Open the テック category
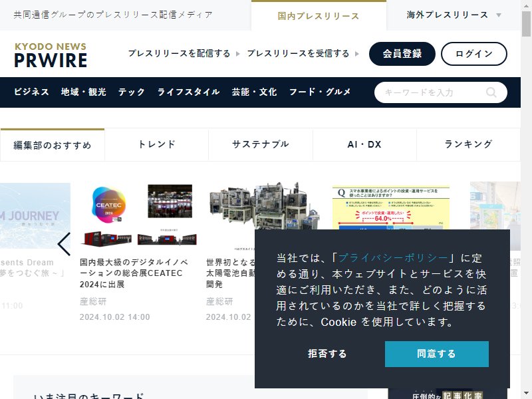The width and height of the screenshot is (532, 399). coord(132,92)
